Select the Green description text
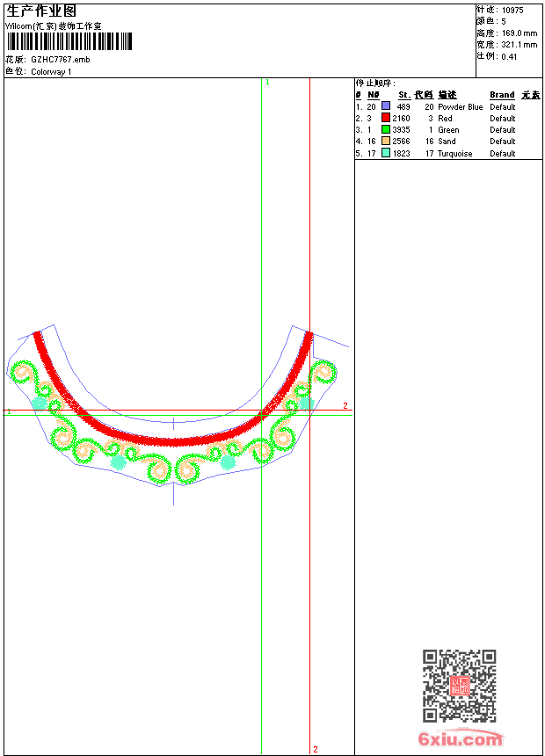 point(448,130)
